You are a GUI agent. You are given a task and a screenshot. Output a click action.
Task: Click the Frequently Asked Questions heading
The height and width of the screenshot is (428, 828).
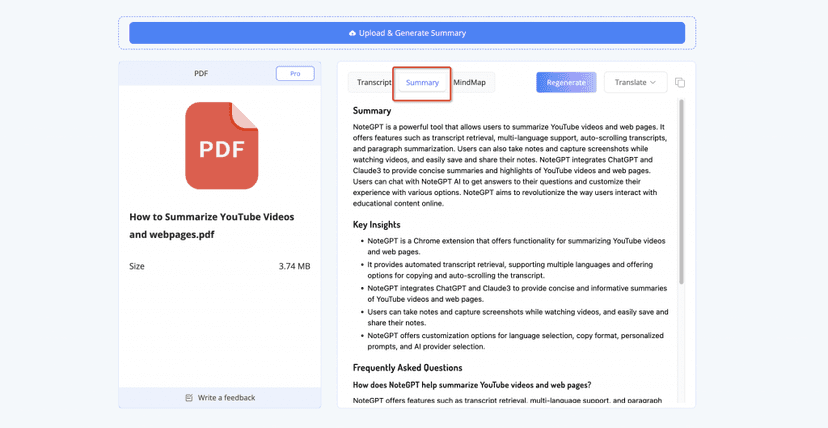pyautogui.click(x=408, y=367)
